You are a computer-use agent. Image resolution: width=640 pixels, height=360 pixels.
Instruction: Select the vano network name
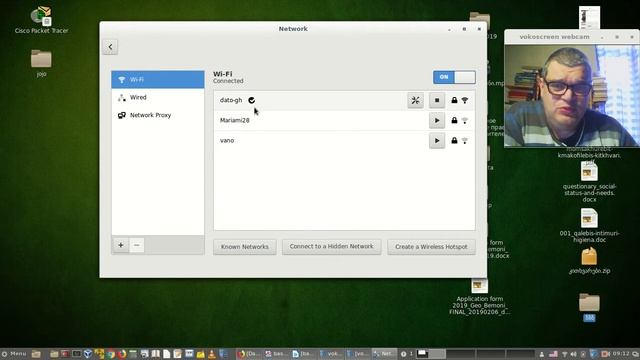click(x=227, y=140)
